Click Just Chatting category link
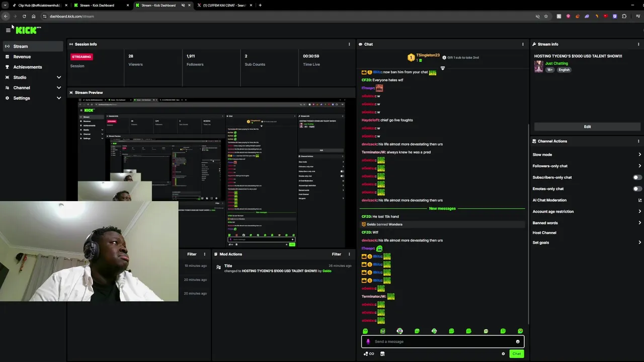644x362 pixels. point(556,63)
